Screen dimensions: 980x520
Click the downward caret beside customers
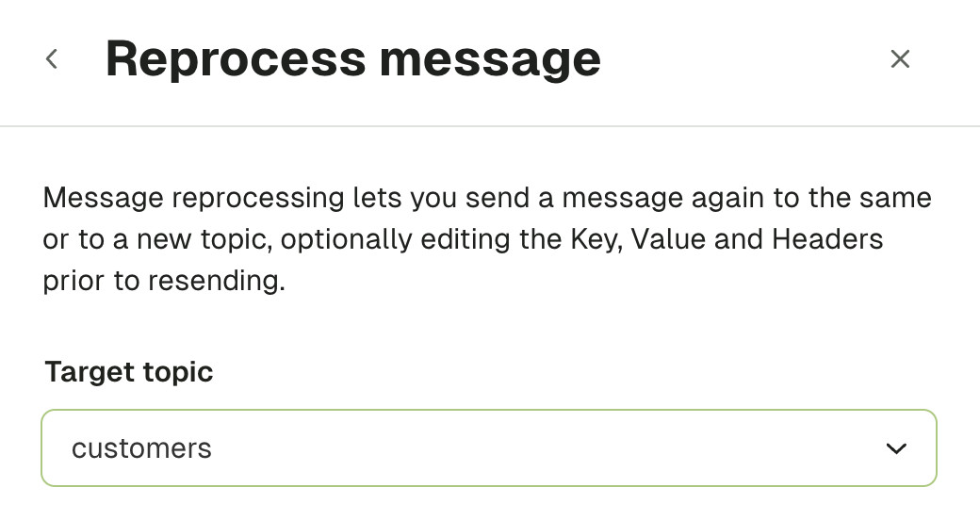(896, 448)
